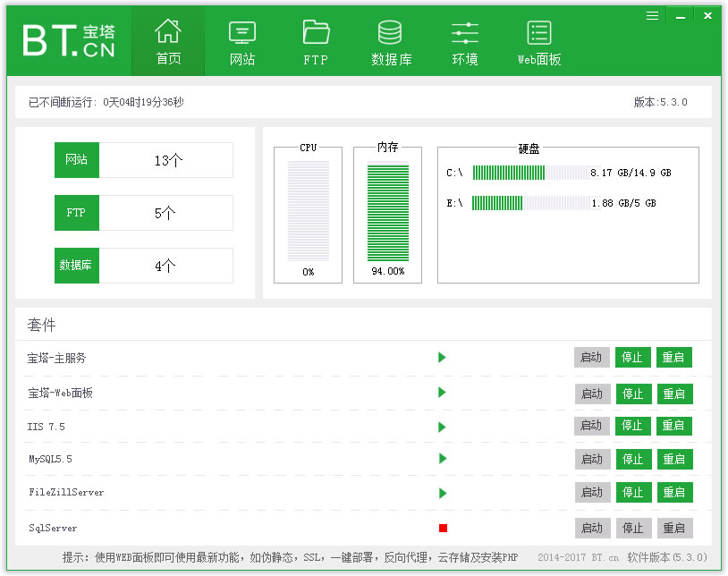Minimize the BT panel window

point(681,16)
